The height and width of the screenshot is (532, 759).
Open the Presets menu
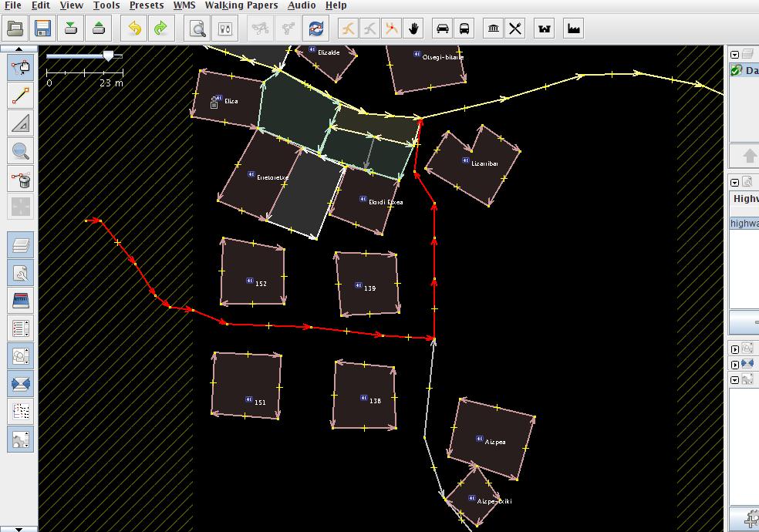pos(146,5)
